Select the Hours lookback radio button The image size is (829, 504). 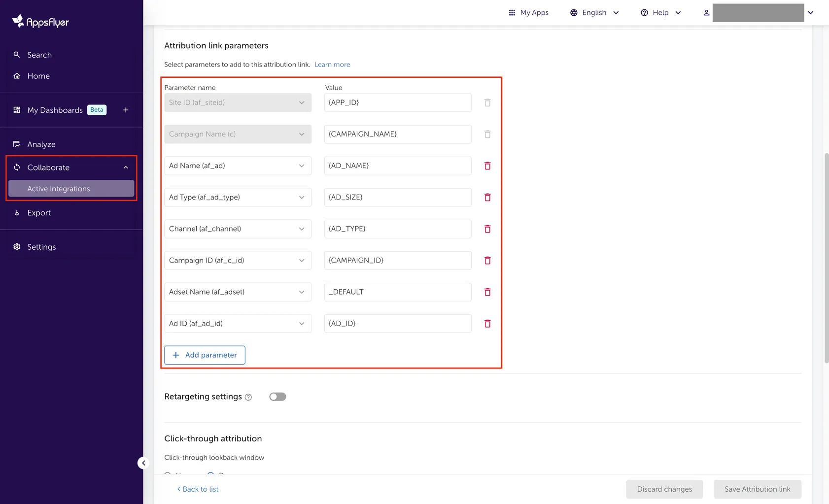pos(168,474)
